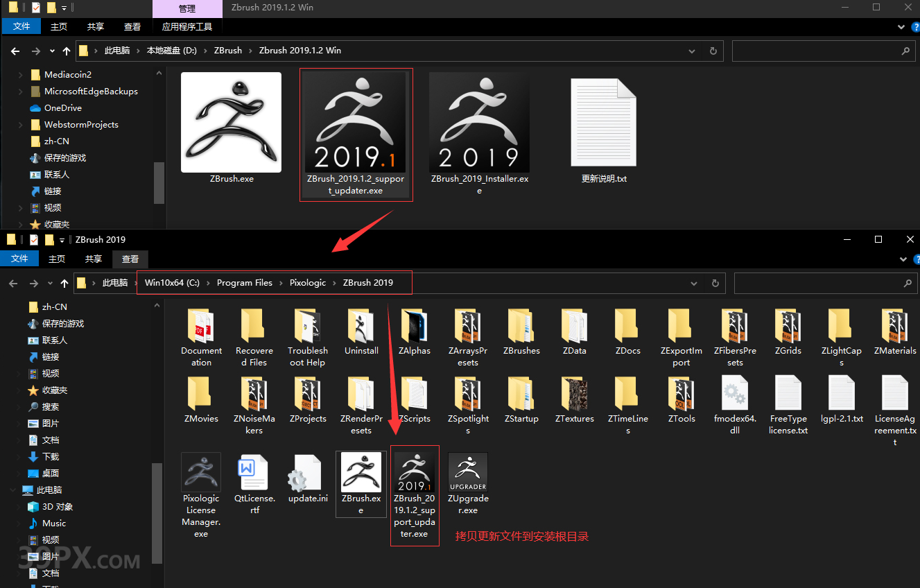920x588 pixels.
Task: Open the ZProjects folder
Action: (307, 400)
